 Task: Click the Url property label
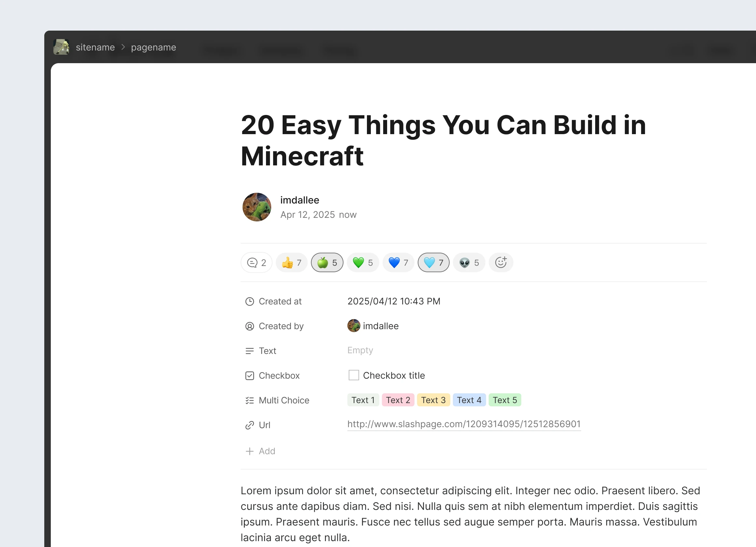point(264,425)
